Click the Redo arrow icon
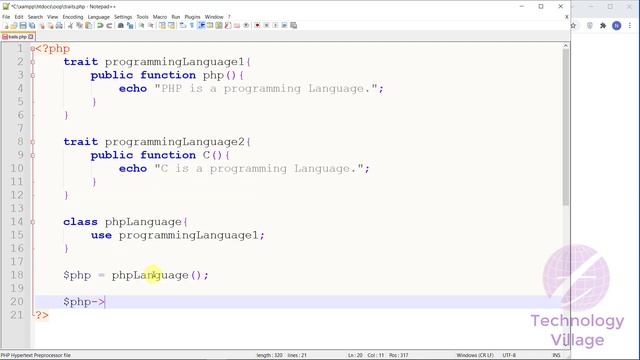The height and width of the screenshot is (360, 640). tap(109, 25)
